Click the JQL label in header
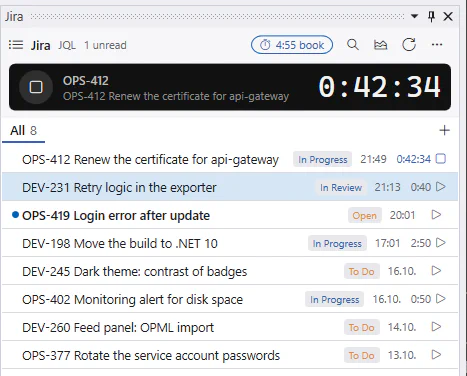This screenshot has height=376, width=467. 67,45
